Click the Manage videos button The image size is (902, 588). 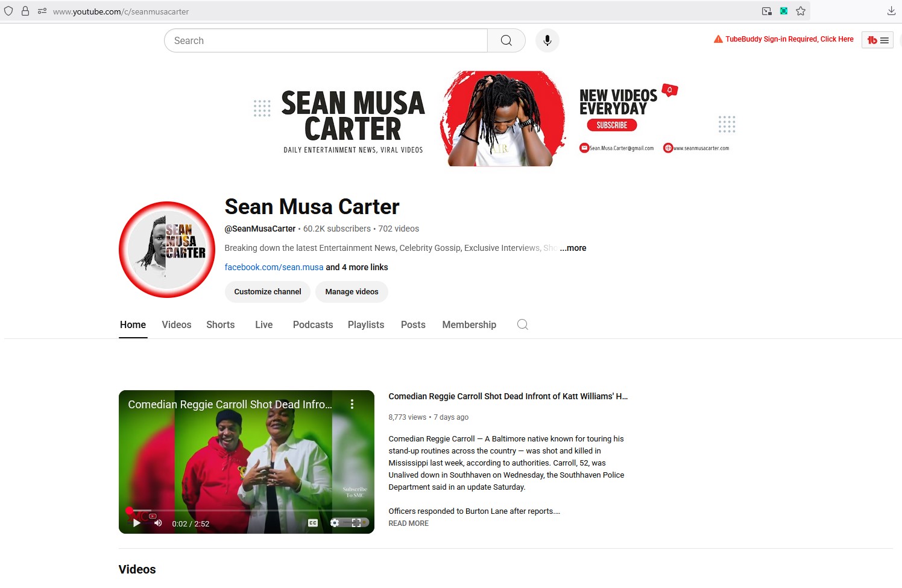click(352, 292)
